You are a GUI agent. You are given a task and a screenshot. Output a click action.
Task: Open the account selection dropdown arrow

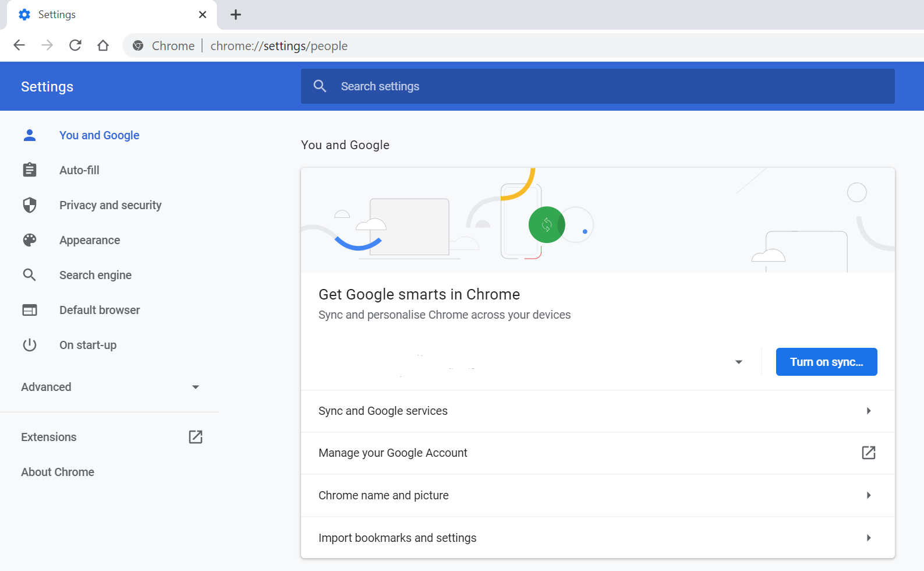(739, 362)
